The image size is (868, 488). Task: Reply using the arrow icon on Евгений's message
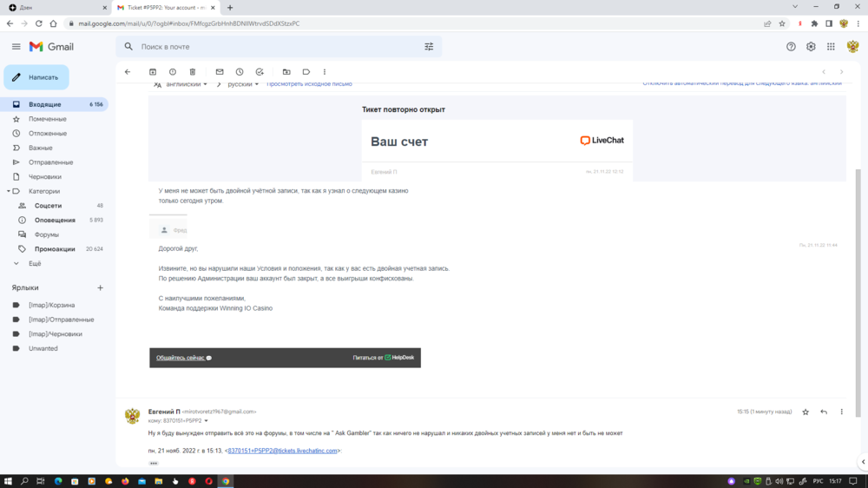coord(824,412)
